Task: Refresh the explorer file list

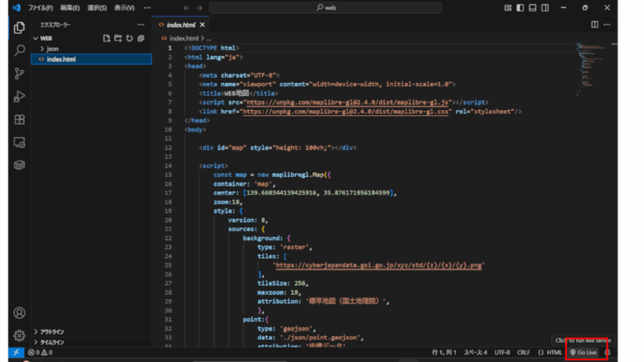Action: (129, 38)
